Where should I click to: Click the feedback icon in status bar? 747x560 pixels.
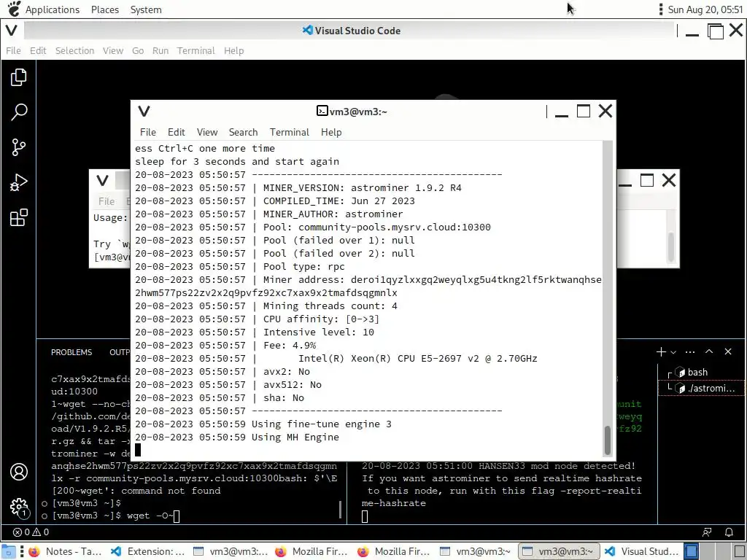pyautogui.click(x=707, y=532)
